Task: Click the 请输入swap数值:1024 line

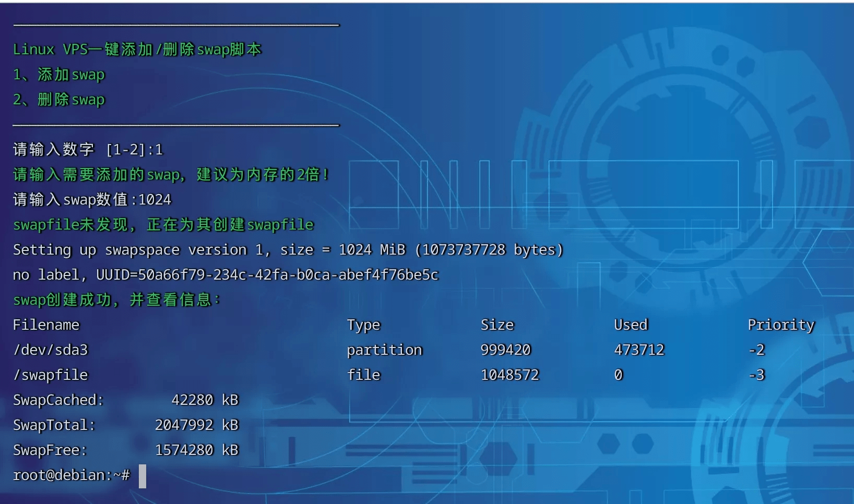Action: coord(92,200)
